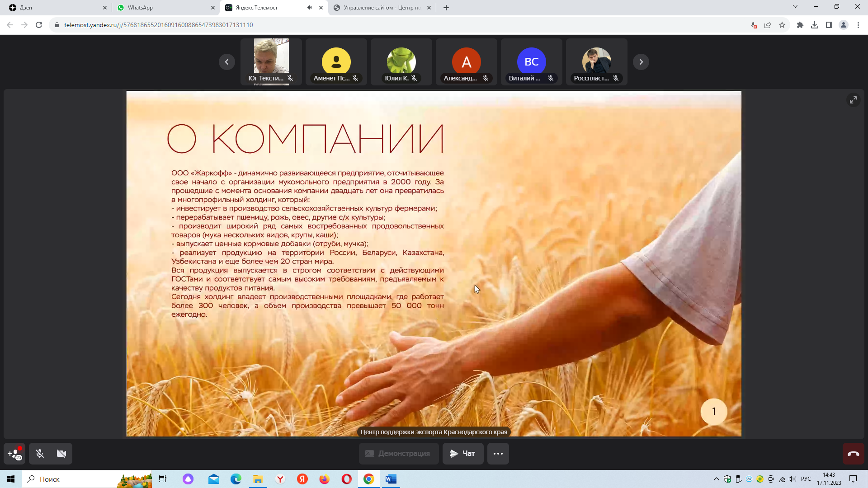Viewport: 868px width, 488px height.
Task: Open the add participants button
Action: pos(14,454)
